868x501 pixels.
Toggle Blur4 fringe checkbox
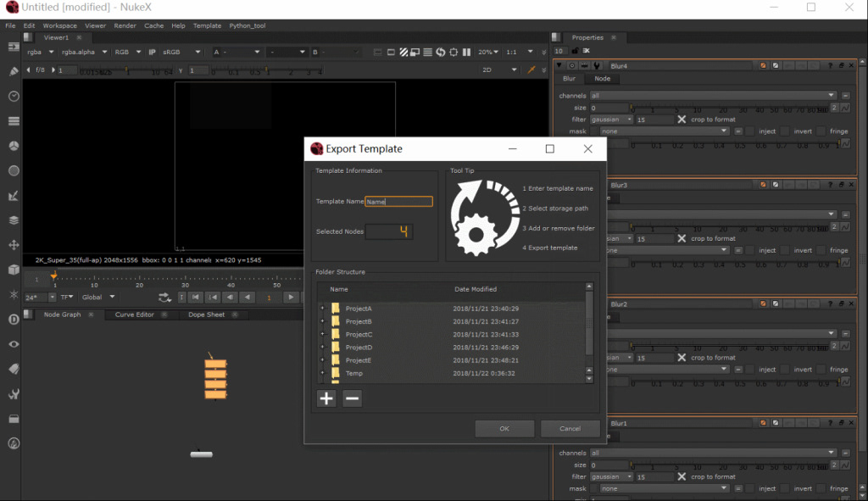pyautogui.click(x=821, y=131)
